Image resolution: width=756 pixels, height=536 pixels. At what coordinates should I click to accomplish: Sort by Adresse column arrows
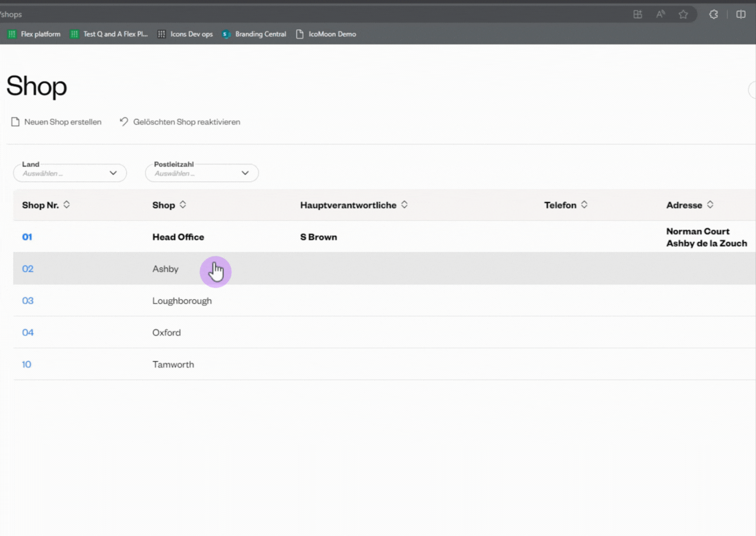[x=710, y=204]
